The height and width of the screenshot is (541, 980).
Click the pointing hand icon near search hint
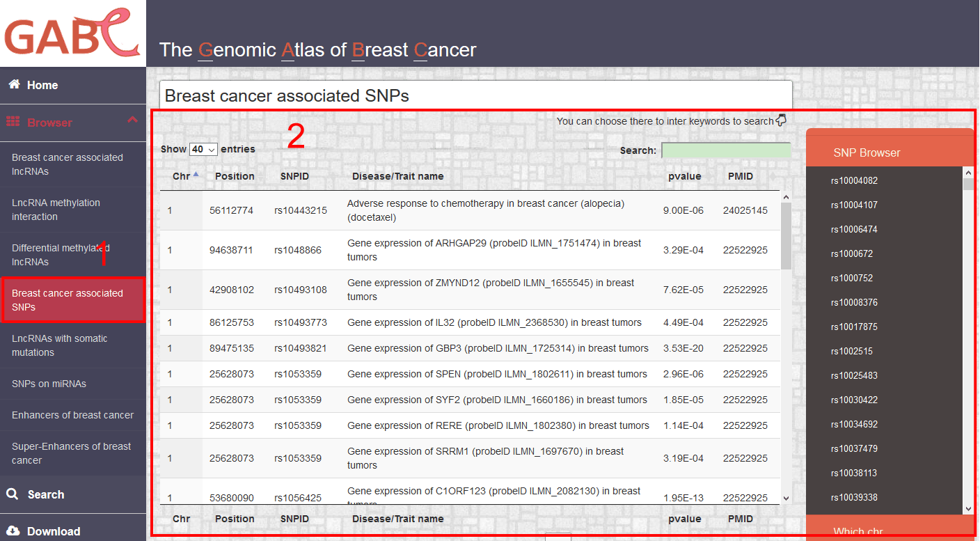(781, 120)
